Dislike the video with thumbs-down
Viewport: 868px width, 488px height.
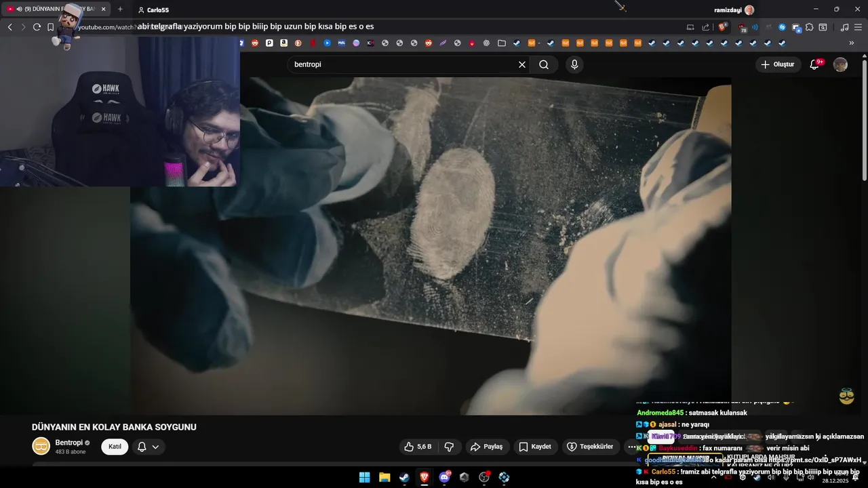[x=449, y=447]
